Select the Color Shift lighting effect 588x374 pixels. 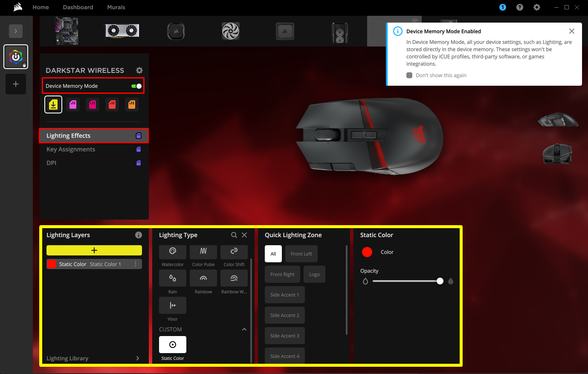tap(234, 252)
